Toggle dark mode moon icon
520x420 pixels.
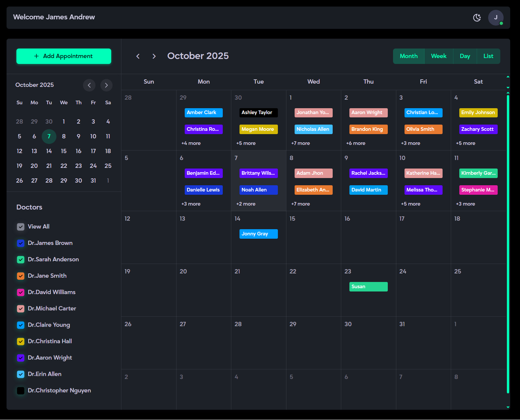tap(477, 18)
